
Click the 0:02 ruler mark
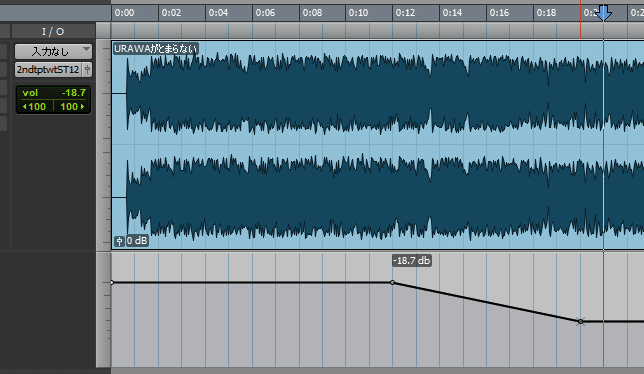171,13
